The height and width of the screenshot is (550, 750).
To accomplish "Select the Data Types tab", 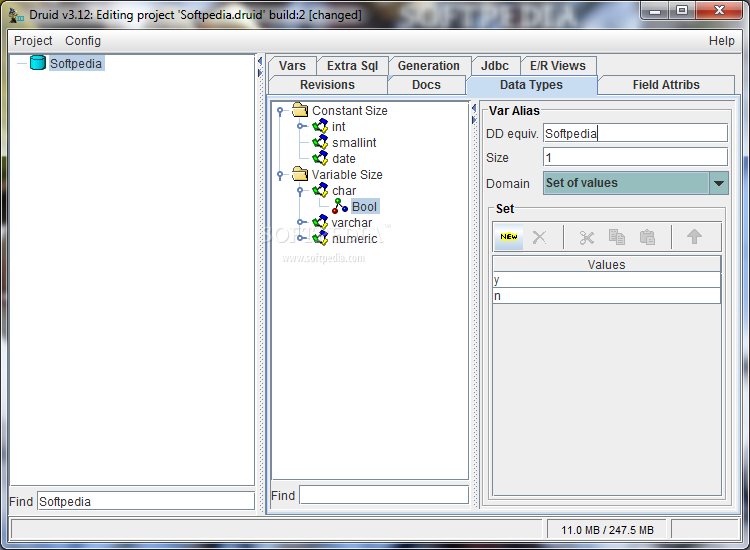I will [531, 85].
